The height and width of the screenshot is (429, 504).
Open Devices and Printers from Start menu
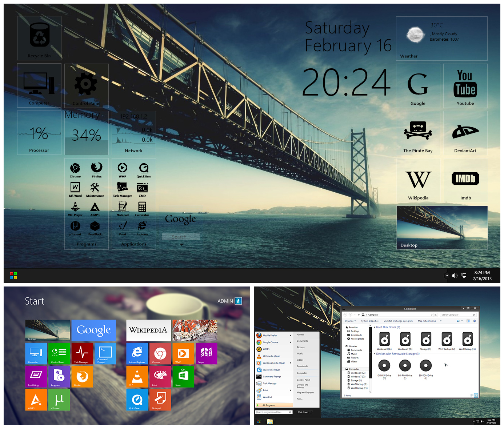pos(303,386)
